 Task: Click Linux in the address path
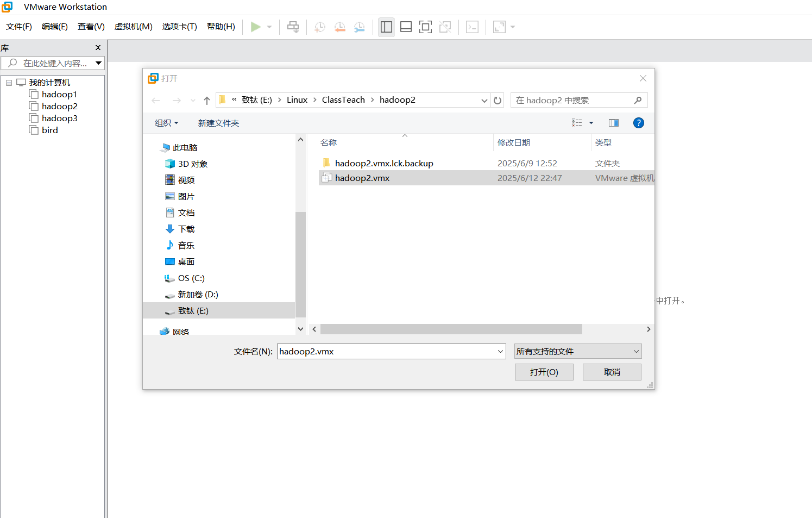(x=297, y=100)
